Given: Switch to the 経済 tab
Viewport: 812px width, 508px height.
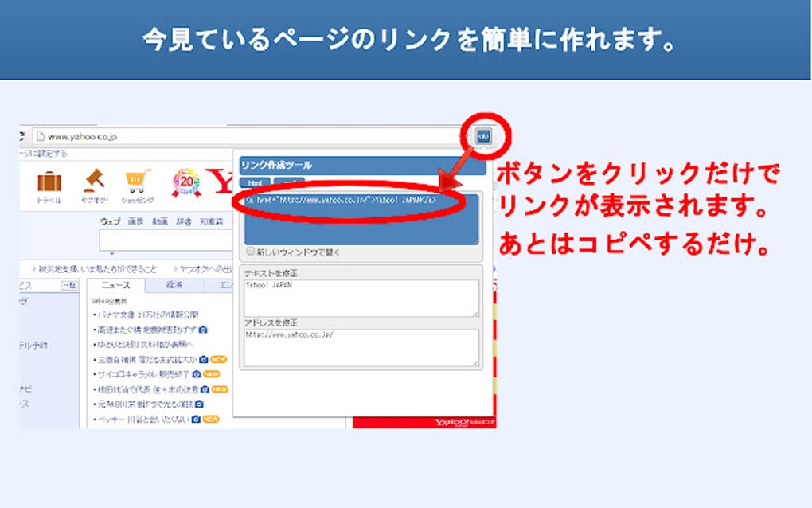Looking at the screenshot, I should (175, 283).
